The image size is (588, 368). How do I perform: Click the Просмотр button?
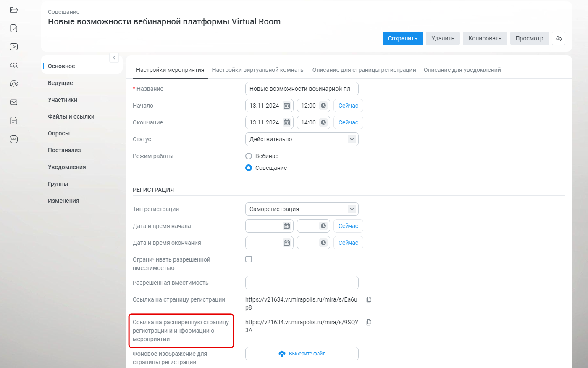click(x=530, y=38)
